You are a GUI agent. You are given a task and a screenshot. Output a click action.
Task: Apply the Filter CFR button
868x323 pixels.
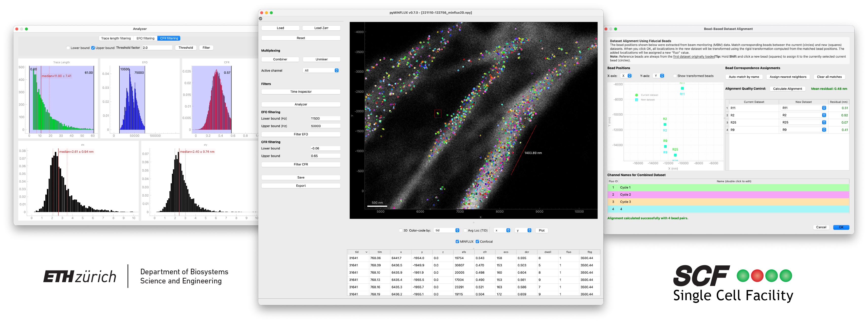pyautogui.click(x=301, y=164)
